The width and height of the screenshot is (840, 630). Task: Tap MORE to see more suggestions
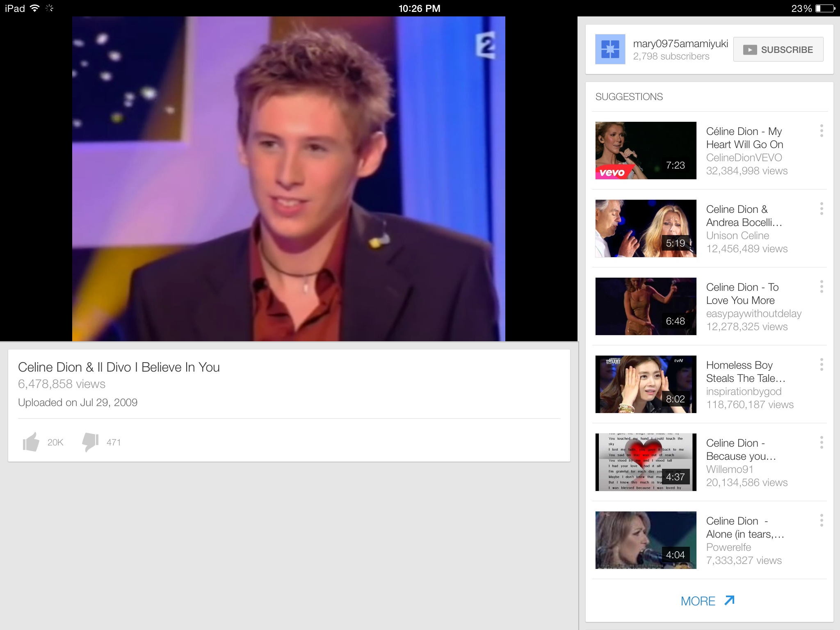698,601
